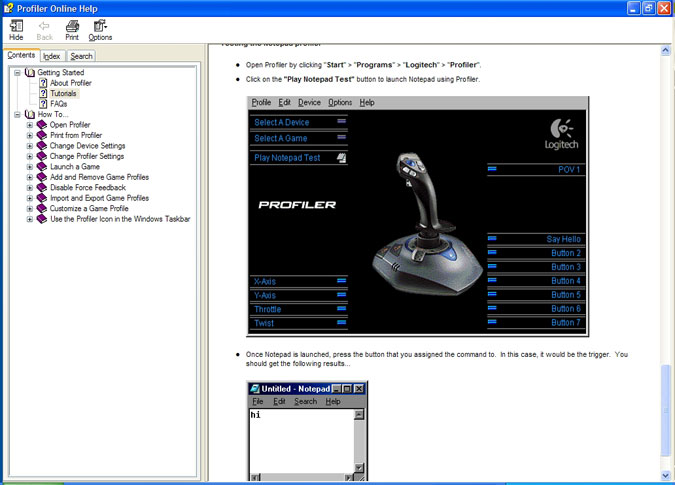Click the X-Axis label in the Profiler image

click(265, 281)
